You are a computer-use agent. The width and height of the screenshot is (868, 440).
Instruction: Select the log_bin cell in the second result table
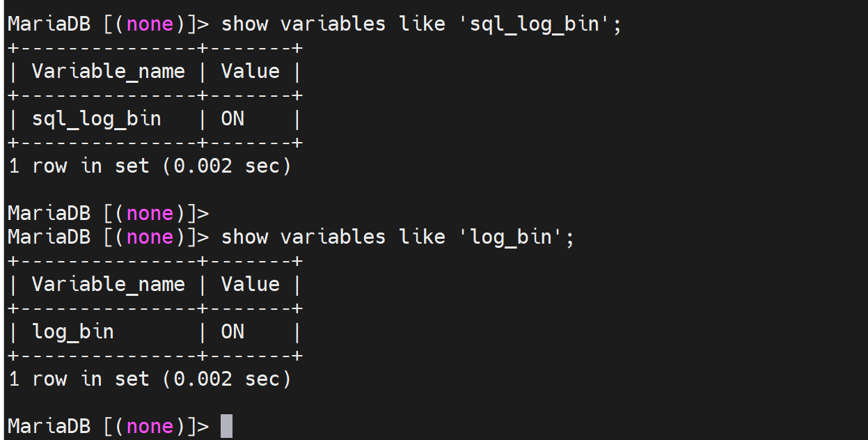point(72,332)
